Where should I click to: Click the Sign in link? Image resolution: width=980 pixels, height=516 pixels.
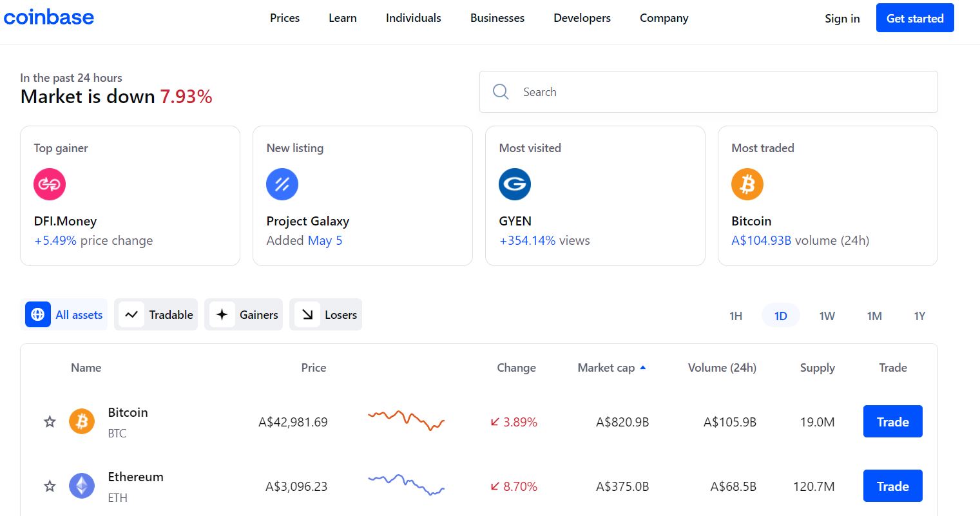841,19
